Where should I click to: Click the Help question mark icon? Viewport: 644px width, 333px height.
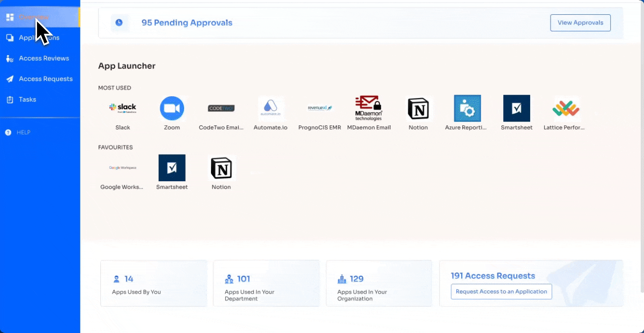point(8,132)
